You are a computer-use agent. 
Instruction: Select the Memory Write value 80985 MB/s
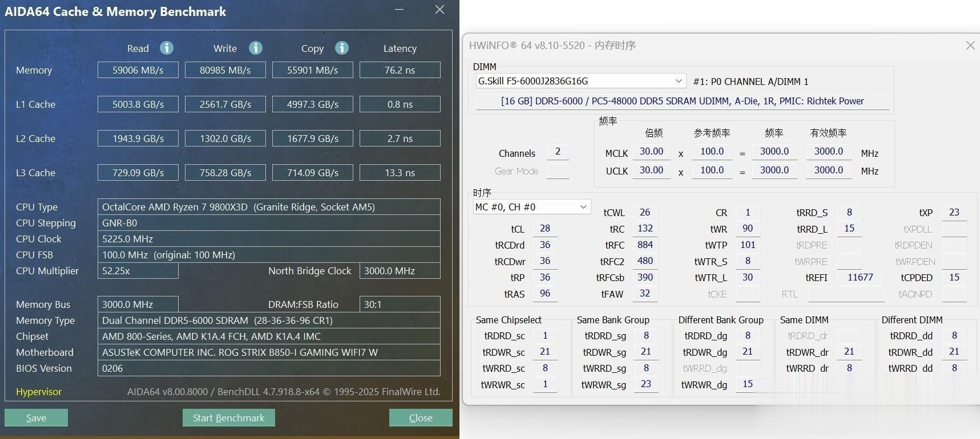225,70
